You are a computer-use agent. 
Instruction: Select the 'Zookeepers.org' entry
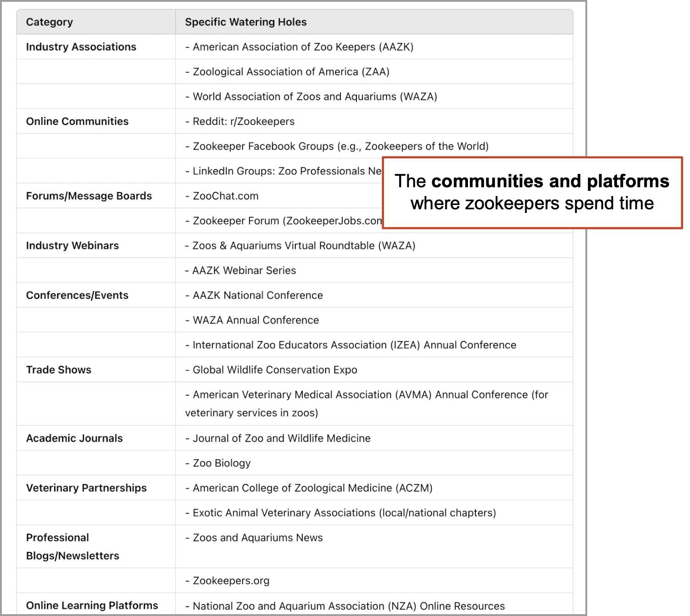point(227,580)
